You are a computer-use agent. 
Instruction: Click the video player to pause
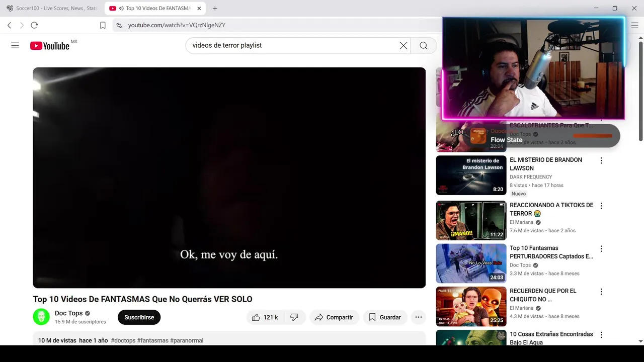[x=229, y=177]
